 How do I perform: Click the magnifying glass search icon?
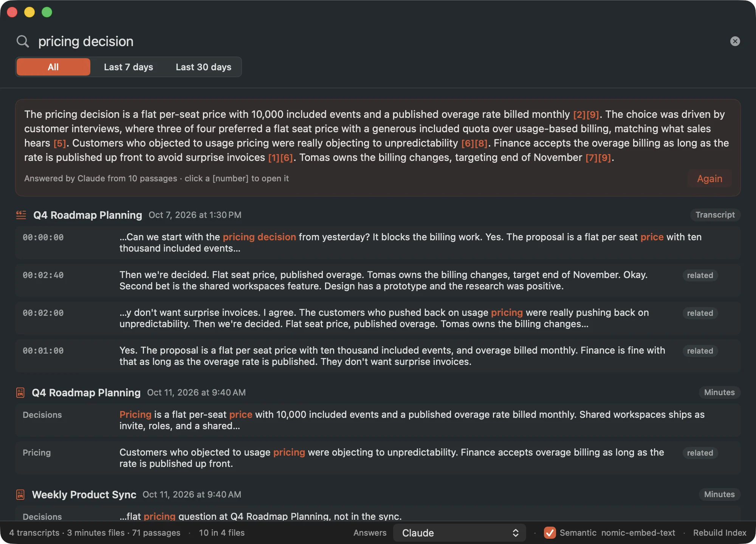coord(23,41)
